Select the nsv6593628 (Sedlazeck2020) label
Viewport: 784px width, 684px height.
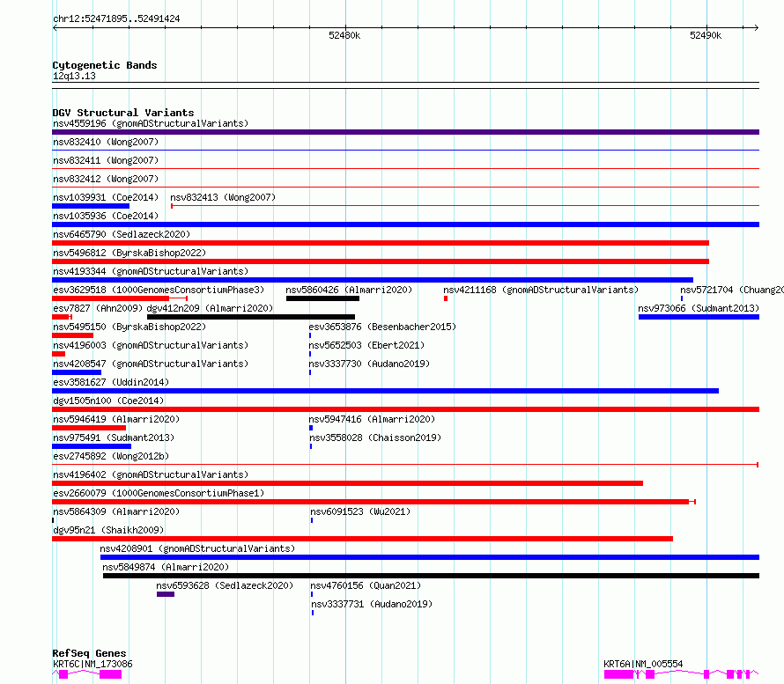pyautogui.click(x=225, y=585)
